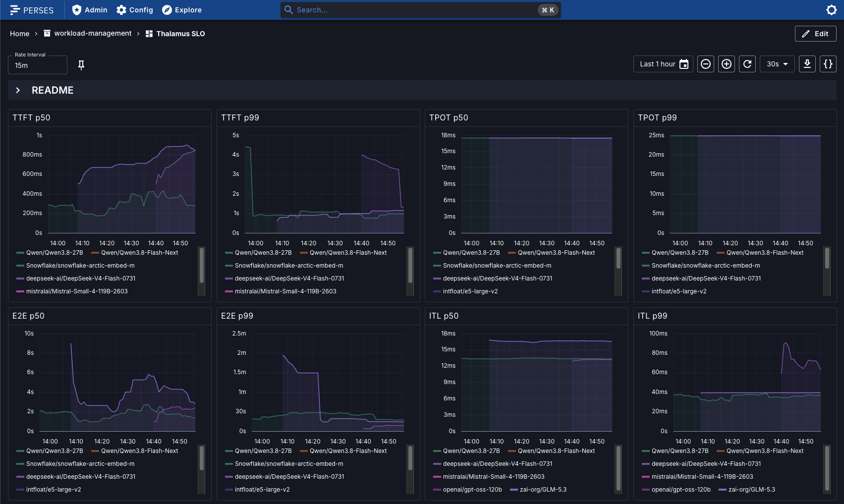Click the TPOT p99 panel title

(x=657, y=117)
